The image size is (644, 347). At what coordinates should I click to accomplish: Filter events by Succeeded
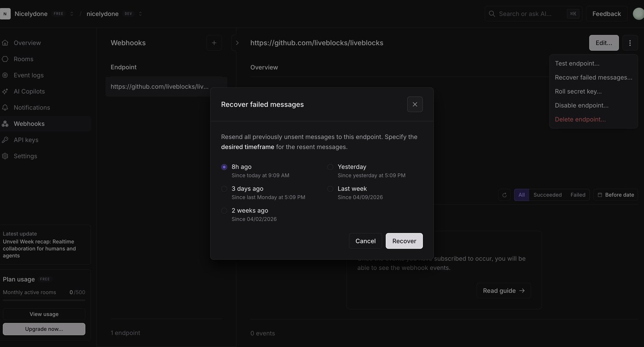click(x=547, y=195)
